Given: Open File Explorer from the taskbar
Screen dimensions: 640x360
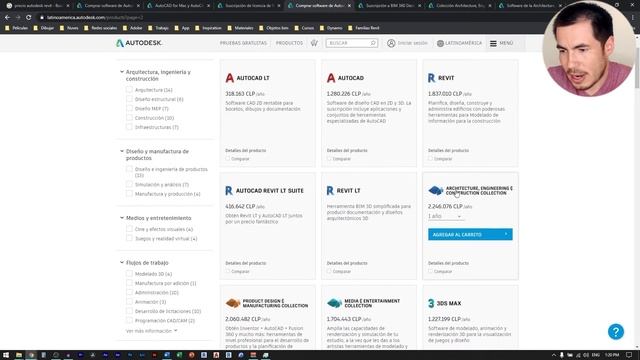Looking at the screenshot, I should coord(19,355).
